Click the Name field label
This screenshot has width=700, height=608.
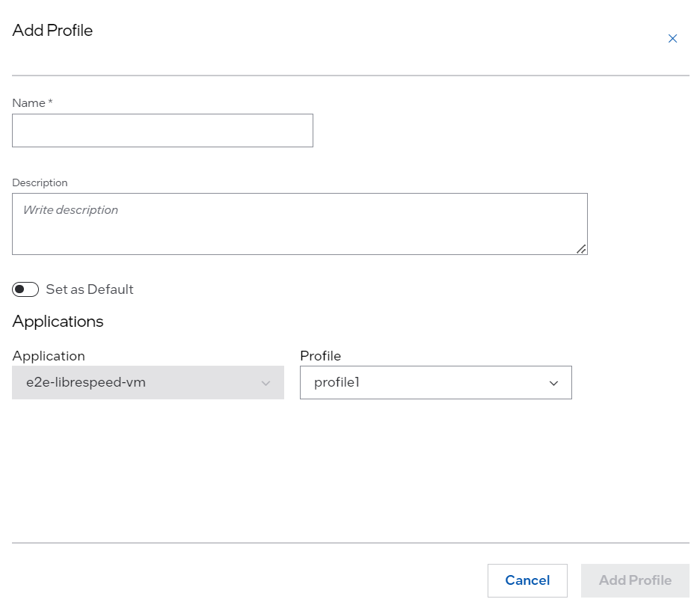click(28, 103)
